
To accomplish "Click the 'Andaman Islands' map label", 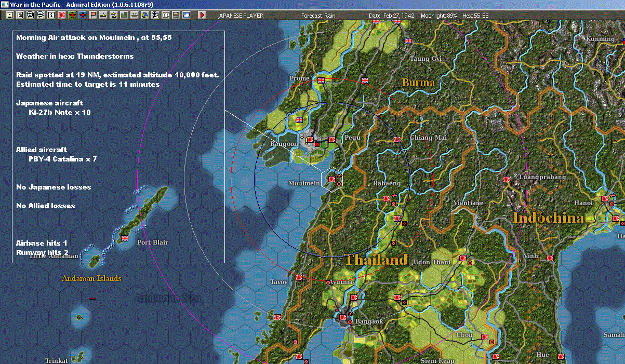I will (91, 278).
